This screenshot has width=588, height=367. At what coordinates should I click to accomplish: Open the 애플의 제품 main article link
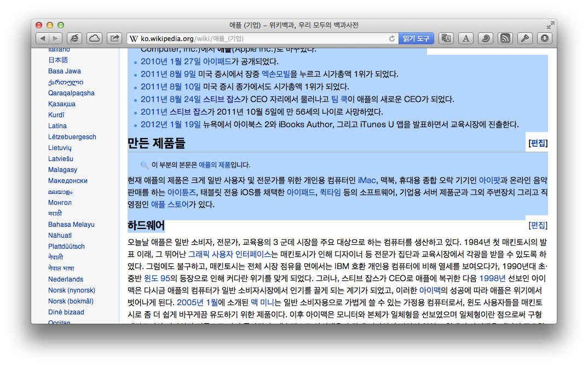(215, 165)
